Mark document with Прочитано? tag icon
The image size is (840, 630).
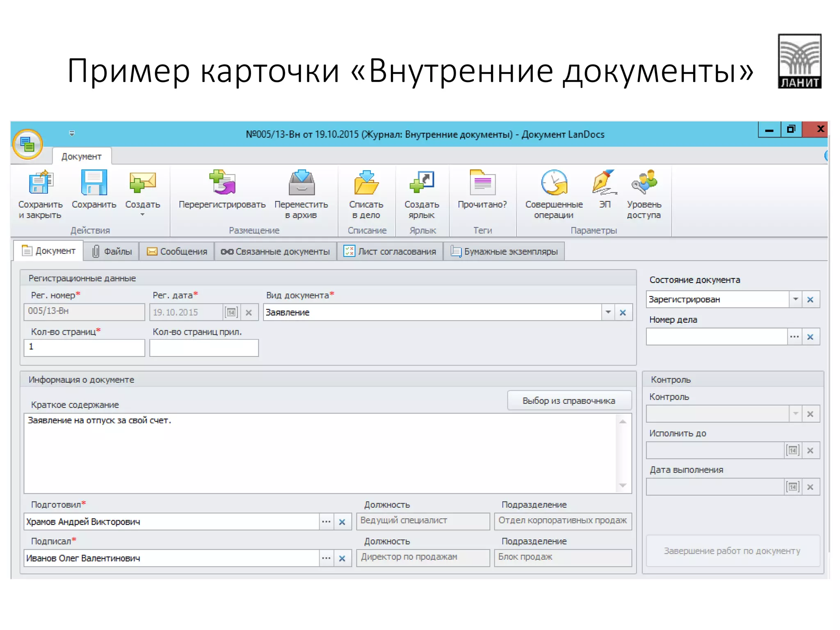coord(482,183)
